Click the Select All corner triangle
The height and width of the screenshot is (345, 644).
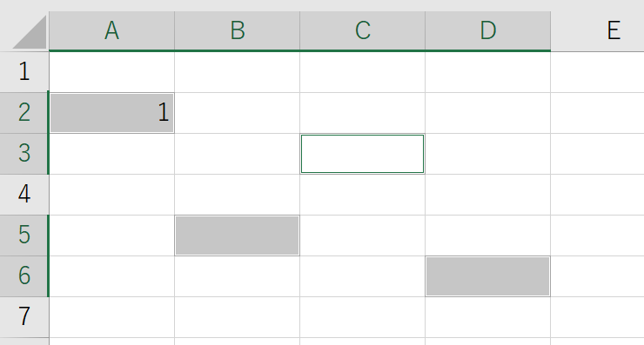pyautogui.click(x=29, y=32)
